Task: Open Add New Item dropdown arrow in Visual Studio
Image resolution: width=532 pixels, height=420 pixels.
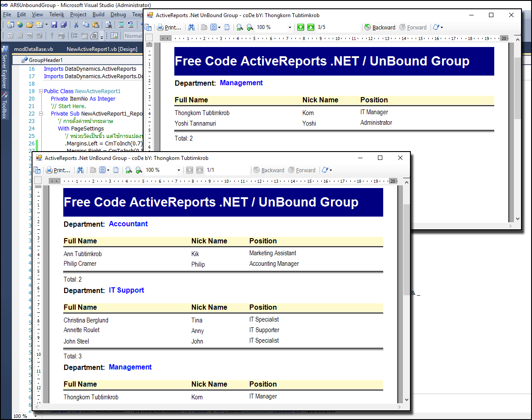Action: point(46,25)
